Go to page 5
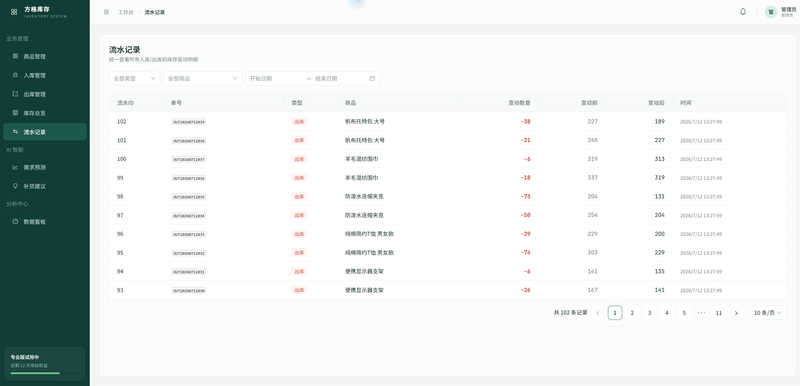This screenshot has height=386, width=800. pyautogui.click(x=684, y=313)
